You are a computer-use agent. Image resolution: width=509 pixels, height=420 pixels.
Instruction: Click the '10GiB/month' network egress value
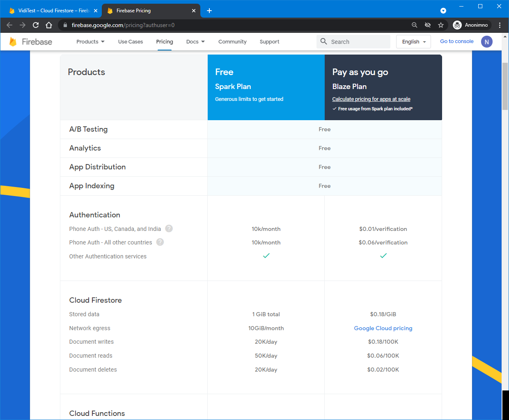tap(266, 328)
